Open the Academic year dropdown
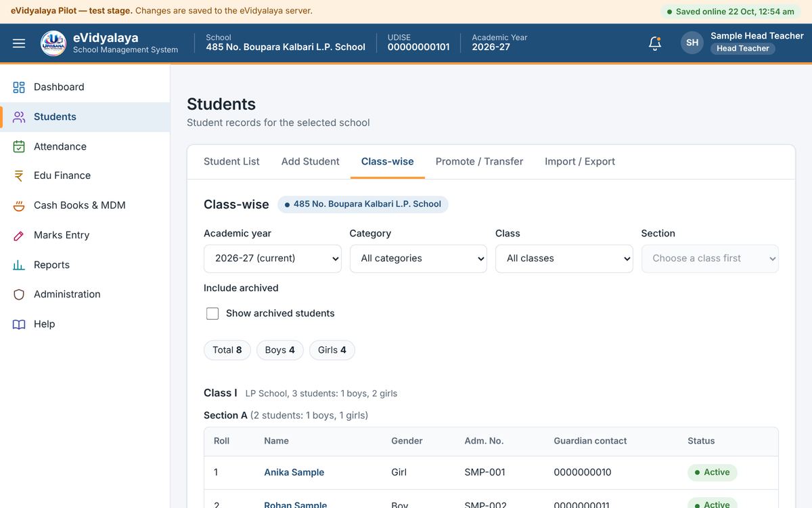The height and width of the screenshot is (508, 812). 273,259
